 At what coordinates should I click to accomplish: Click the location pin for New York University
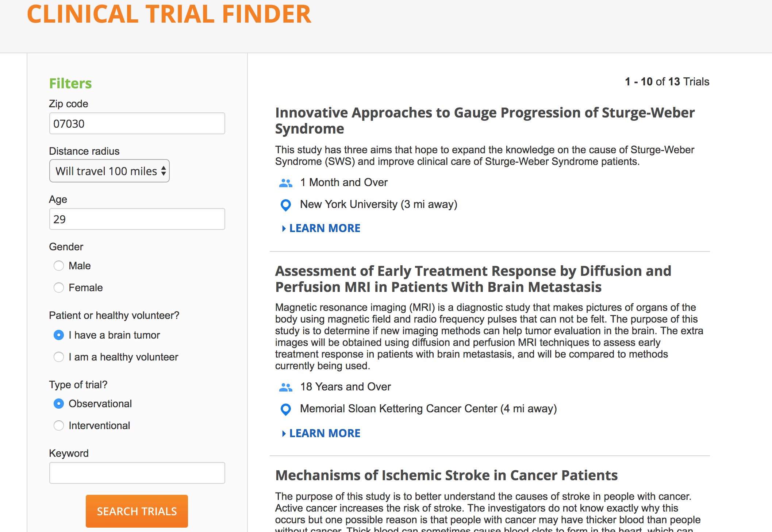[x=285, y=205]
